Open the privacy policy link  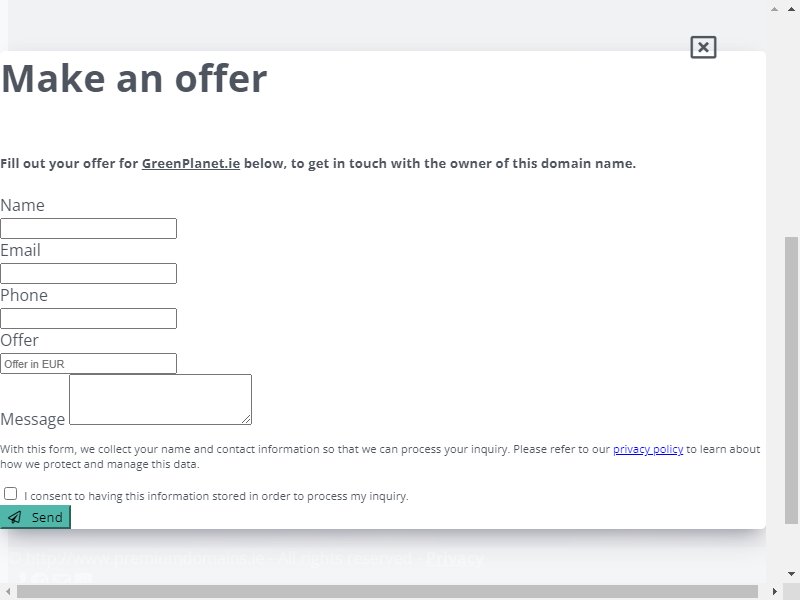click(648, 449)
